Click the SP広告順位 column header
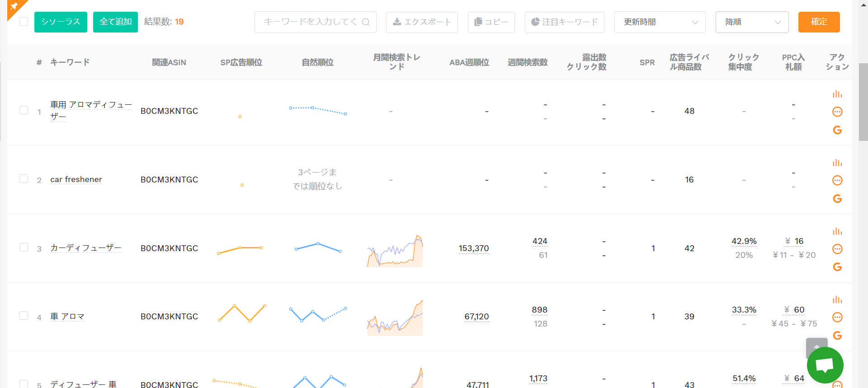Viewport: 868px width, 388px height. pos(241,62)
